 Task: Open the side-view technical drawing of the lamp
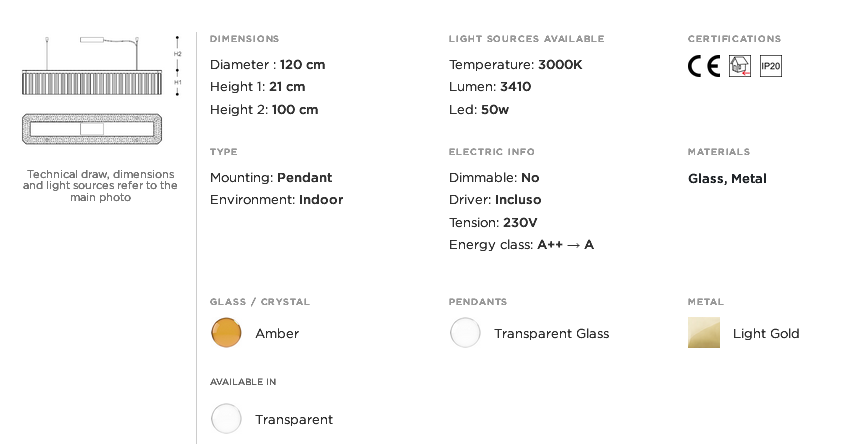(92, 66)
